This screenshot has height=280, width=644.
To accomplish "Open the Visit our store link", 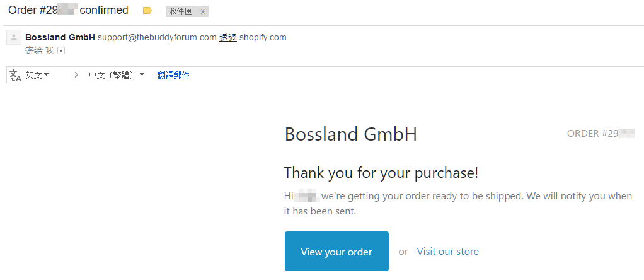I will tap(447, 252).
